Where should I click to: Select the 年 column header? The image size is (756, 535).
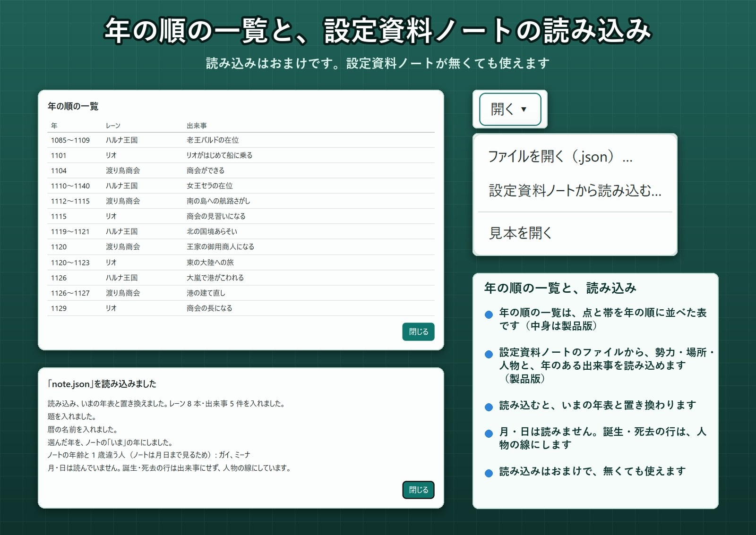(54, 126)
